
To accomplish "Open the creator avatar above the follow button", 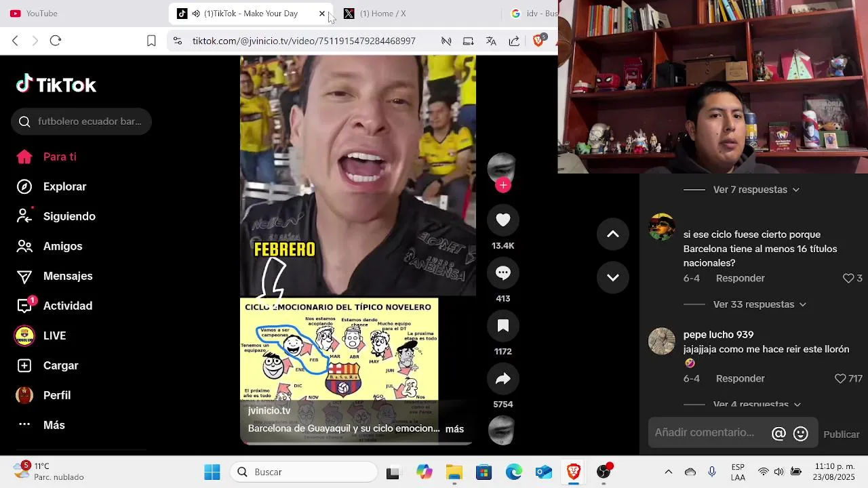I will [x=502, y=167].
